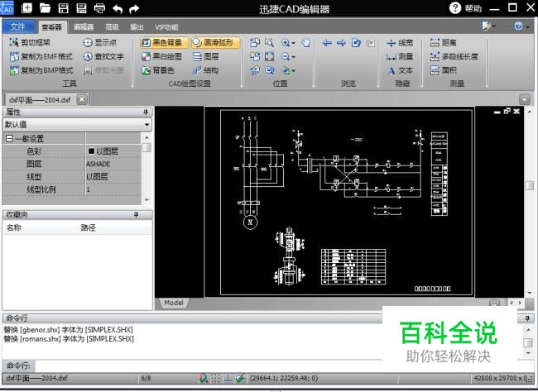Click the 图层 (layers) icon
The image size is (538, 392).
[x=206, y=56]
